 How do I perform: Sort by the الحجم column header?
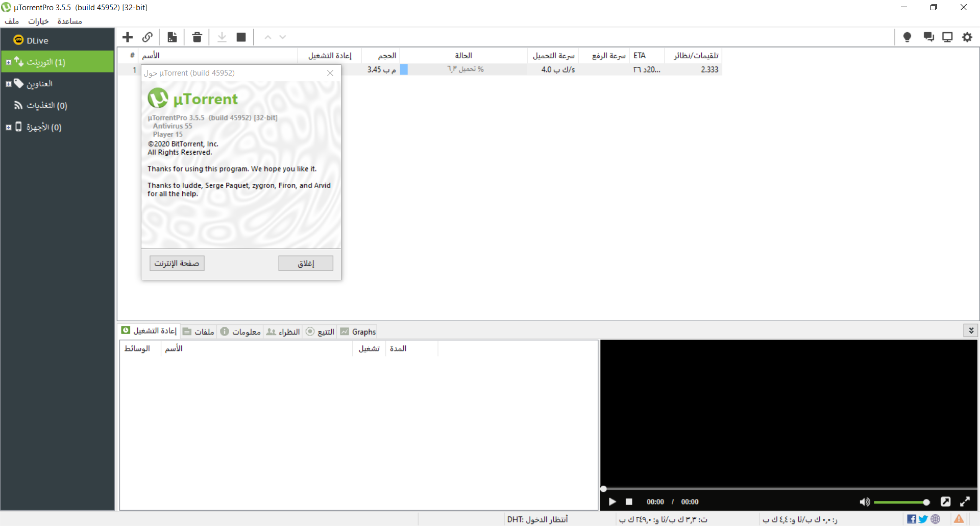[x=381, y=55]
